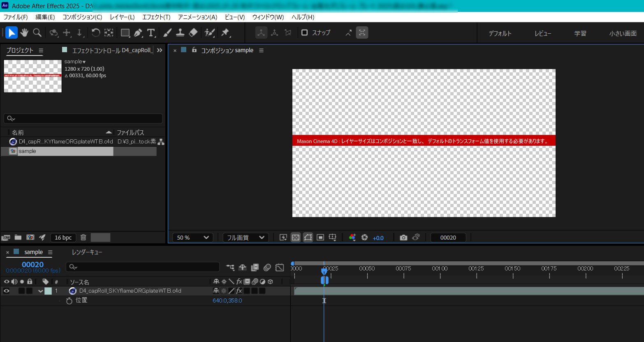
Task: Select the Eraser tool
Action: [x=193, y=32]
